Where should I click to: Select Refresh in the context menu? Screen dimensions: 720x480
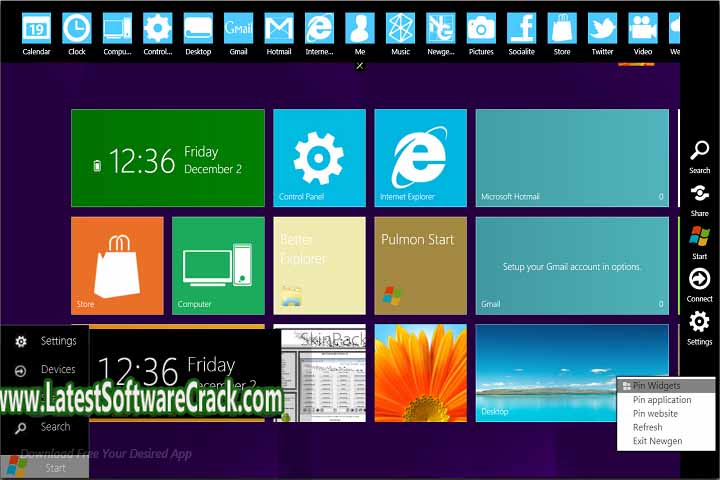pos(647,427)
